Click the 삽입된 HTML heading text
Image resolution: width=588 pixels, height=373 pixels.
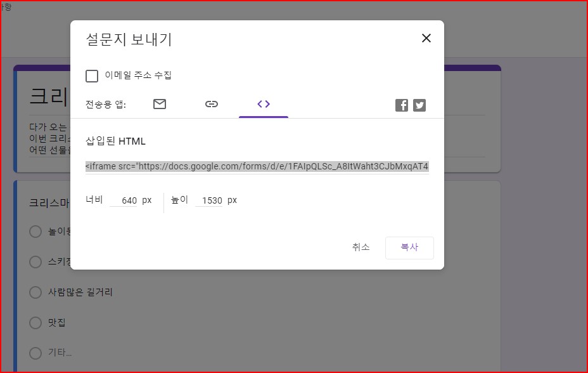point(115,141)
